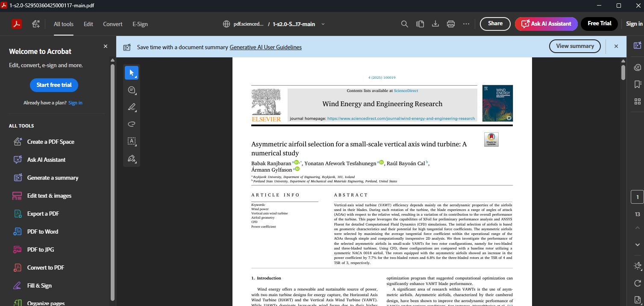Pick the highlighter pen tool
This screenshot has height=306, width=644.
pos(132,107)
